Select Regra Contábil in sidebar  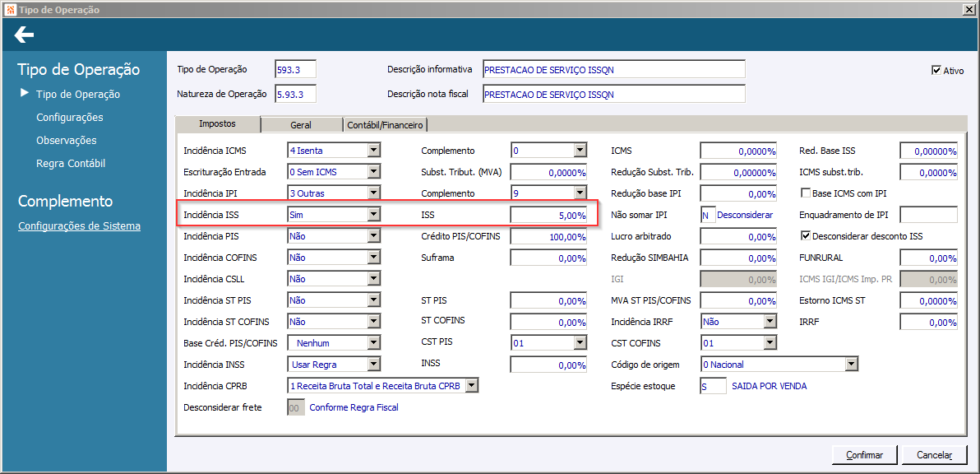click(71, 164)
